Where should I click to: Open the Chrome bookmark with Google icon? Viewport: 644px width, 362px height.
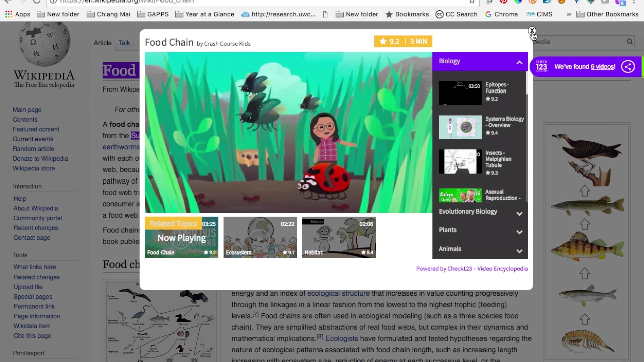(501, 14)
